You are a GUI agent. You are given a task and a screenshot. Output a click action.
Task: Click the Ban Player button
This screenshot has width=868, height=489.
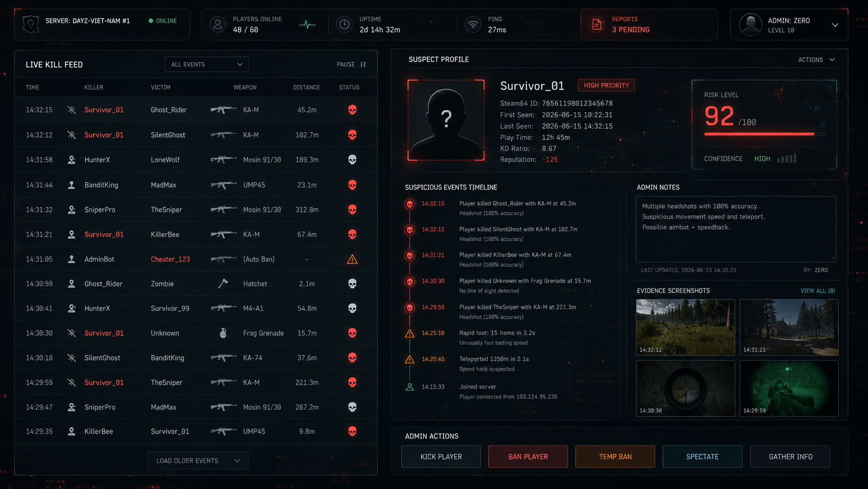[x=528, y=457]
